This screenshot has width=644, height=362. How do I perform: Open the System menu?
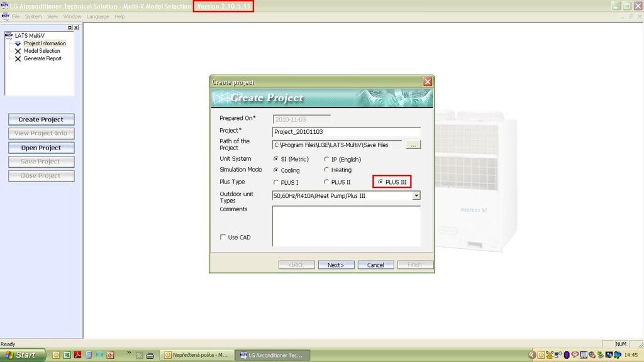33,16
